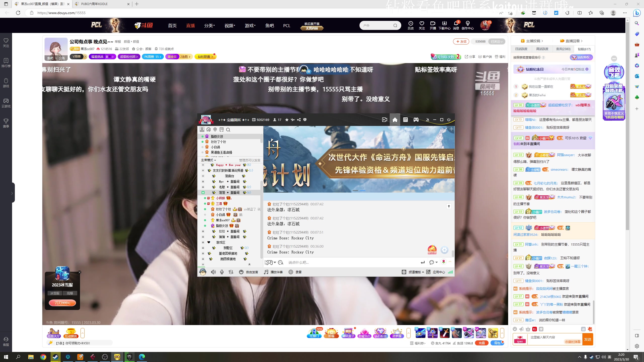Click the 充值 recharge button
This screenshot has width=644, height=362.
tap(482, 343)
